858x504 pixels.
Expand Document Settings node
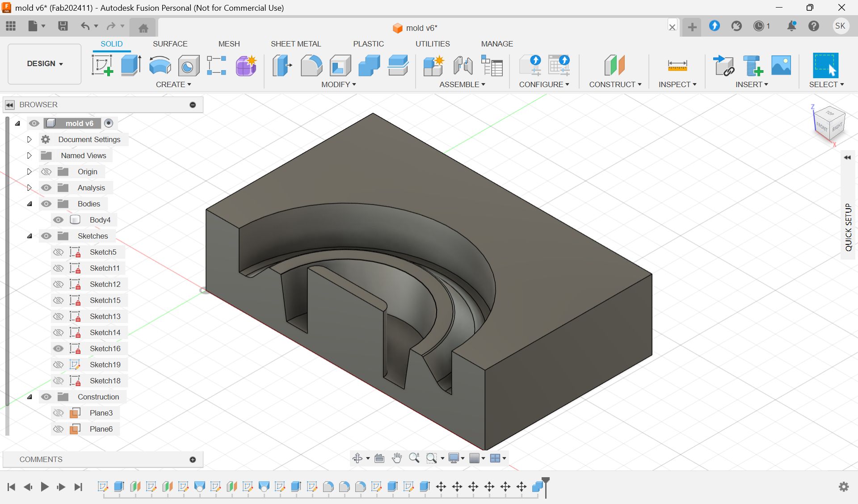pos(29,139)
